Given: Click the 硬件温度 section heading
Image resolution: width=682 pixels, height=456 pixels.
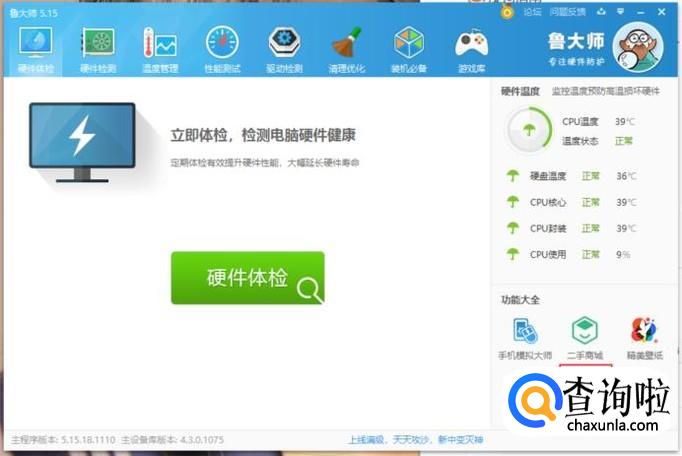Looking at the screenshot, I should click(520, 91).
